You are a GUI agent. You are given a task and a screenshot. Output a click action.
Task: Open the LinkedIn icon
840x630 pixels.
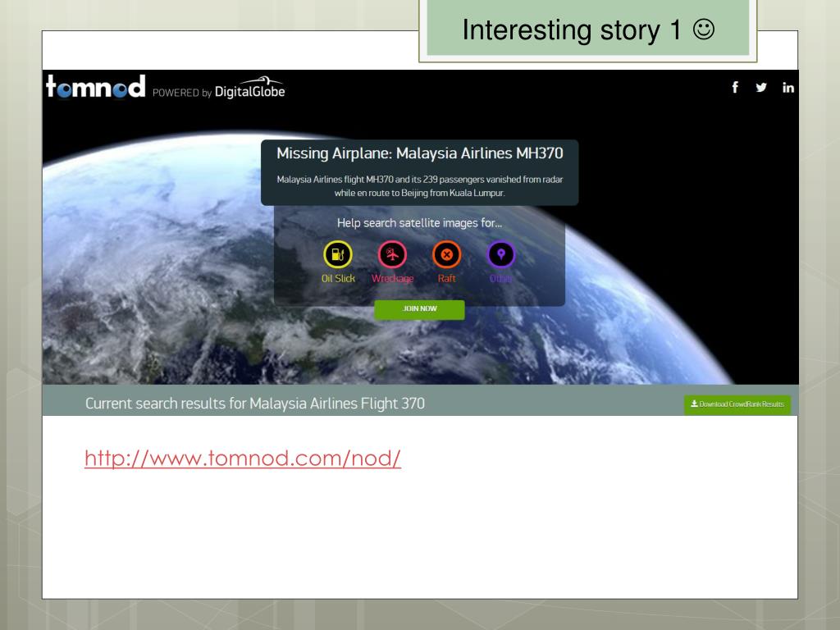(x=788, y=87)
